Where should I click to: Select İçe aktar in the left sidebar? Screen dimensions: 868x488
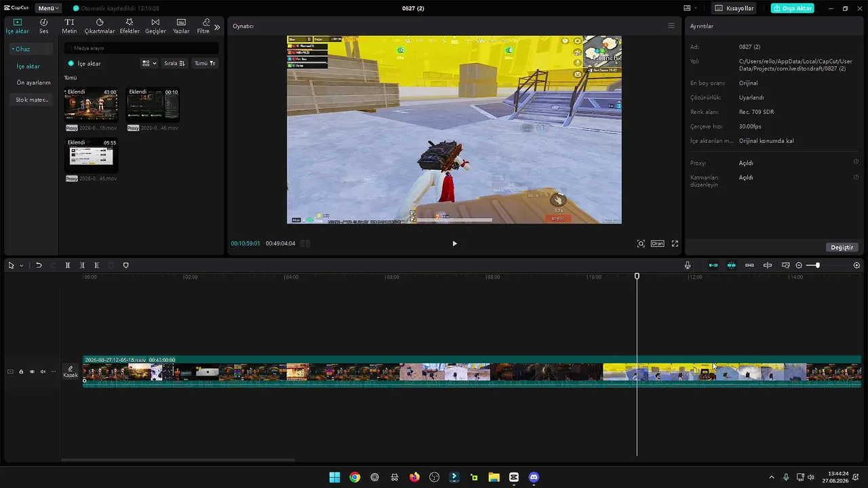[x=28, y=66]
